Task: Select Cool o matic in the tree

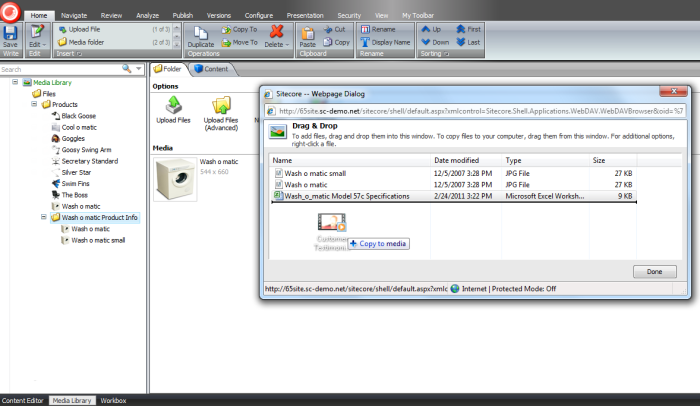Action: [x=74, y=127]
